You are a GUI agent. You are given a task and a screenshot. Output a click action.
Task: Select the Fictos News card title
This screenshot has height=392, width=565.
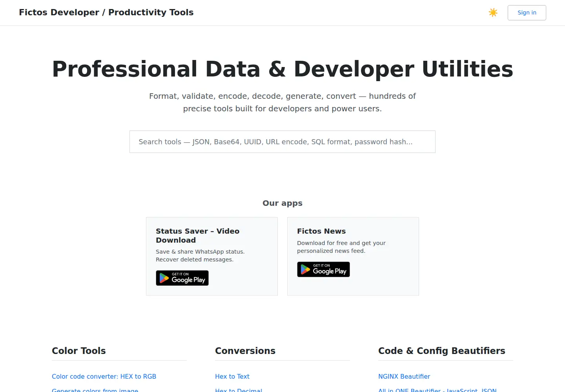[321, 231]
